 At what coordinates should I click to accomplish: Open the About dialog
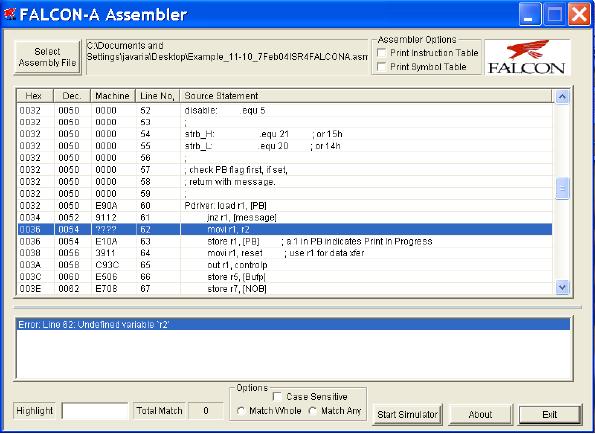coord(480,415)
